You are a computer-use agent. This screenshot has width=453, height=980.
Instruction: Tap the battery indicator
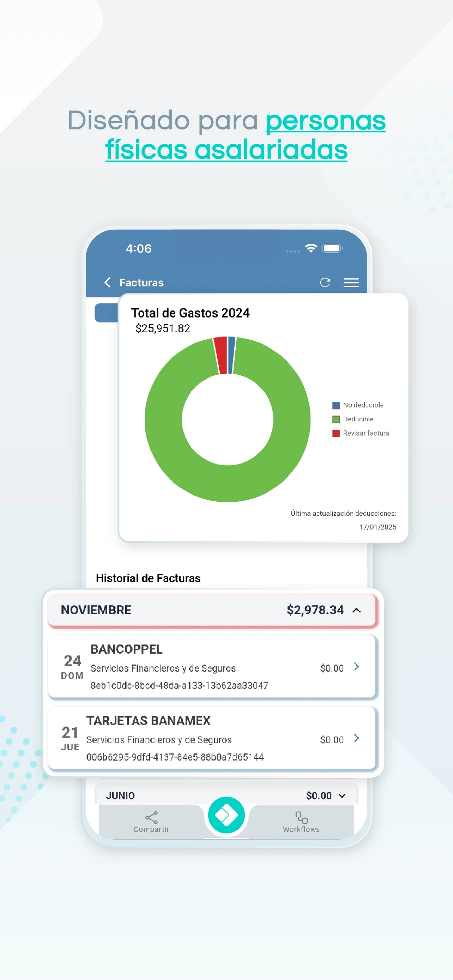332,248
